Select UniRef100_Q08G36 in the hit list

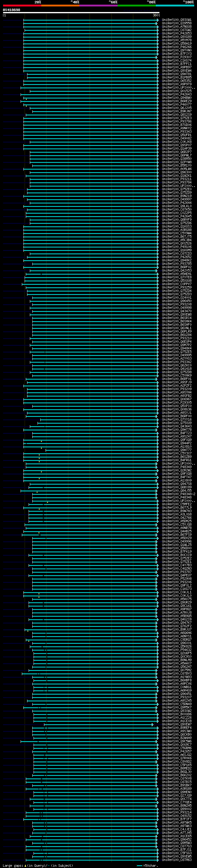(177, 410)
